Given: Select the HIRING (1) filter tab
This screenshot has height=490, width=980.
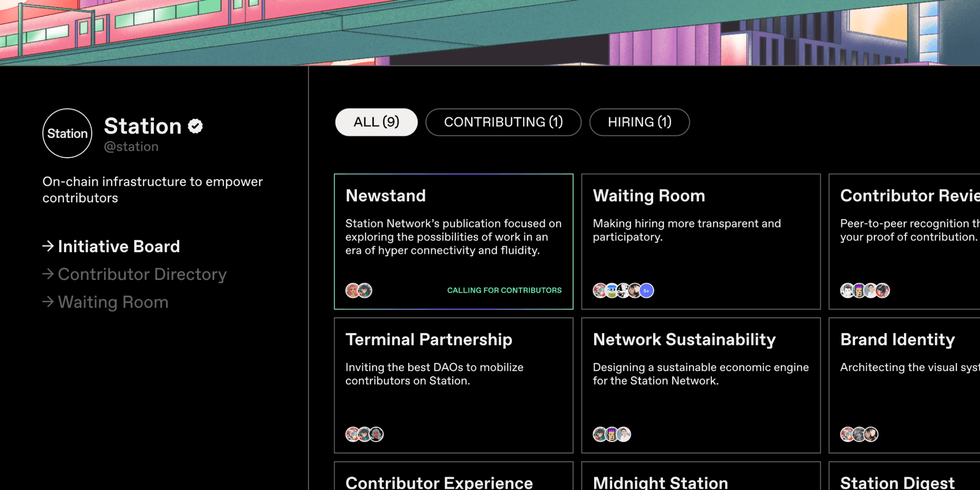Looking at the screenshot, I should (639, 122).
